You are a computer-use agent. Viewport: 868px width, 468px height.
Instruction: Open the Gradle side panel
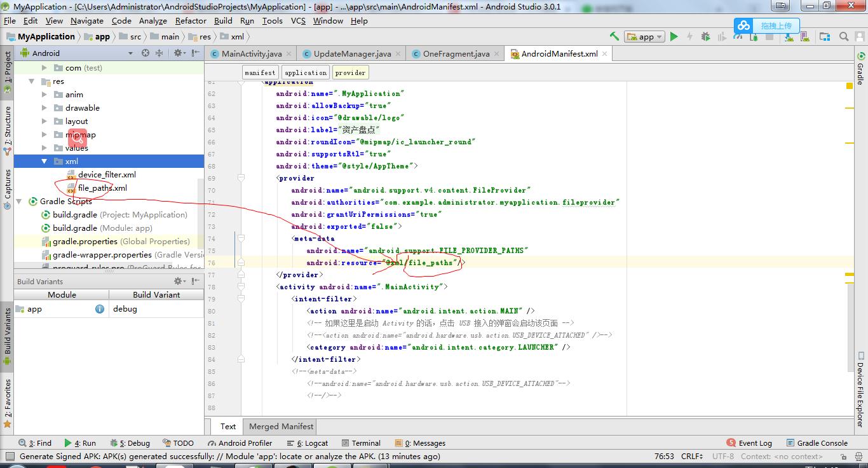click(x=860, y=70)
